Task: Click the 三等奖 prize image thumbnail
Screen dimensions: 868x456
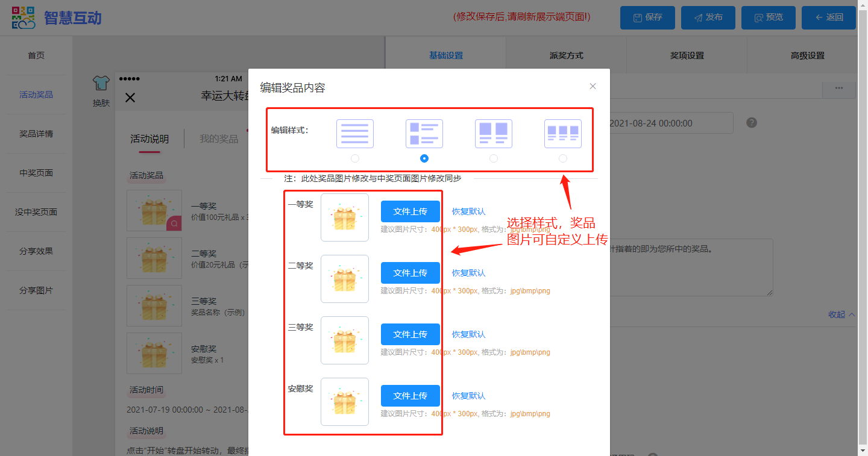Action: (345, 340)
